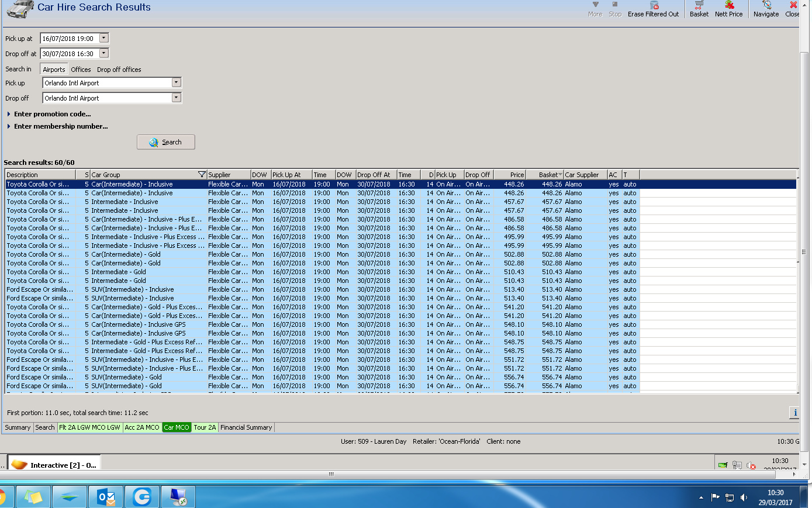812x508 pixels.
Task: Open the Tour 2A tab
Action: [x=205, y=427]
